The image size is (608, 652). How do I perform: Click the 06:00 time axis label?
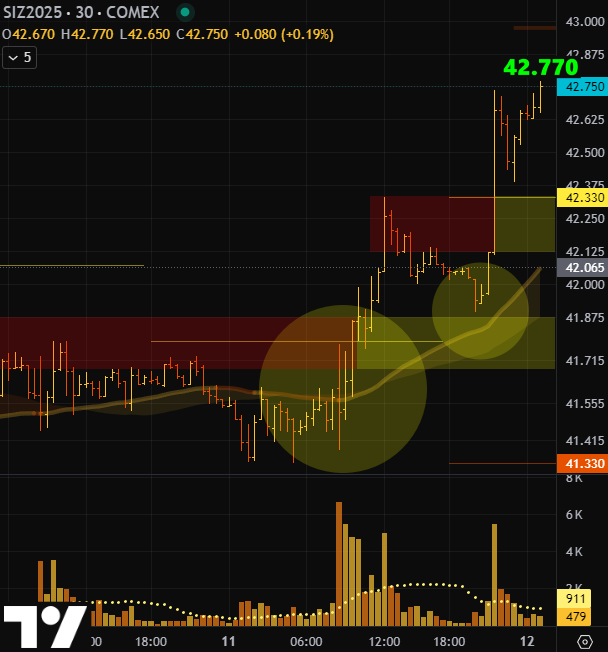tap(306, 642)
